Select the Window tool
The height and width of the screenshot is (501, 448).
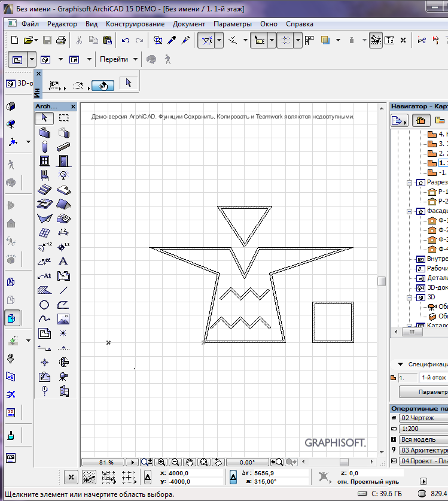coord(44,161)
